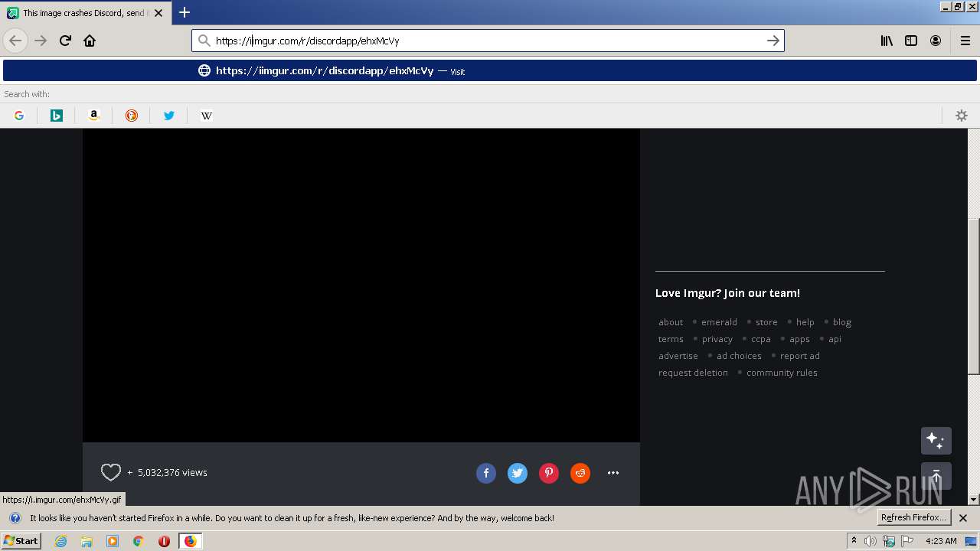Open the 'advertise' footer link

click(678, 356)
